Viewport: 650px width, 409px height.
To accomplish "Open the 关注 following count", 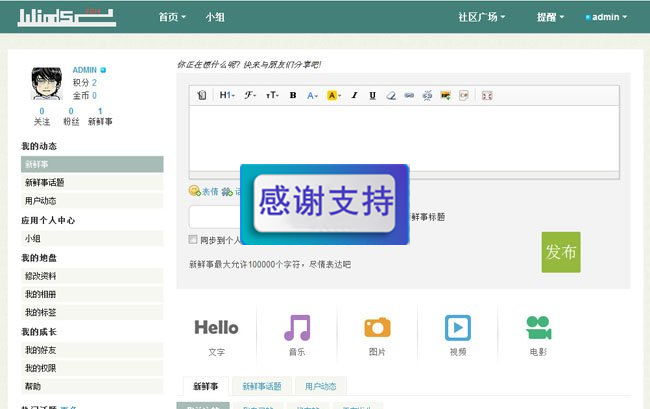I will 41,116.
